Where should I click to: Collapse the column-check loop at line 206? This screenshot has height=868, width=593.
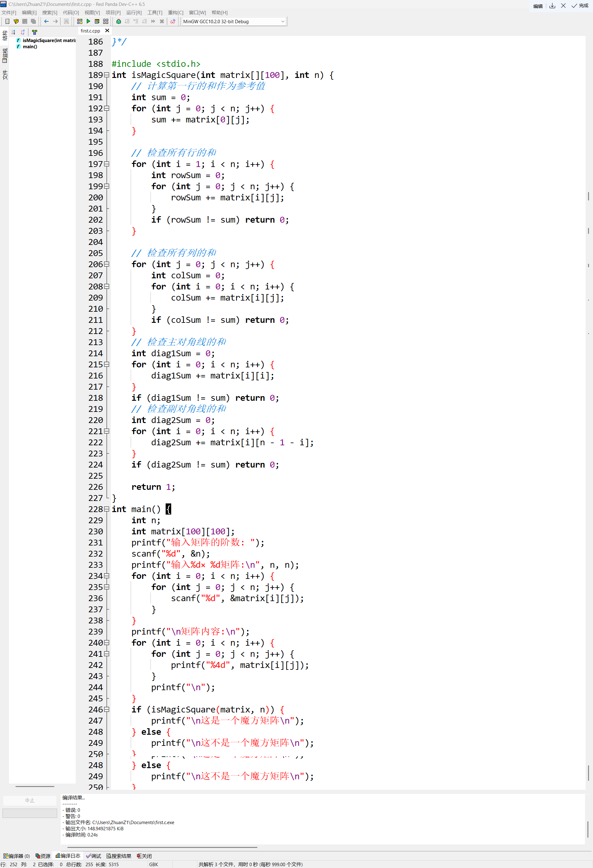coord(107,264)
